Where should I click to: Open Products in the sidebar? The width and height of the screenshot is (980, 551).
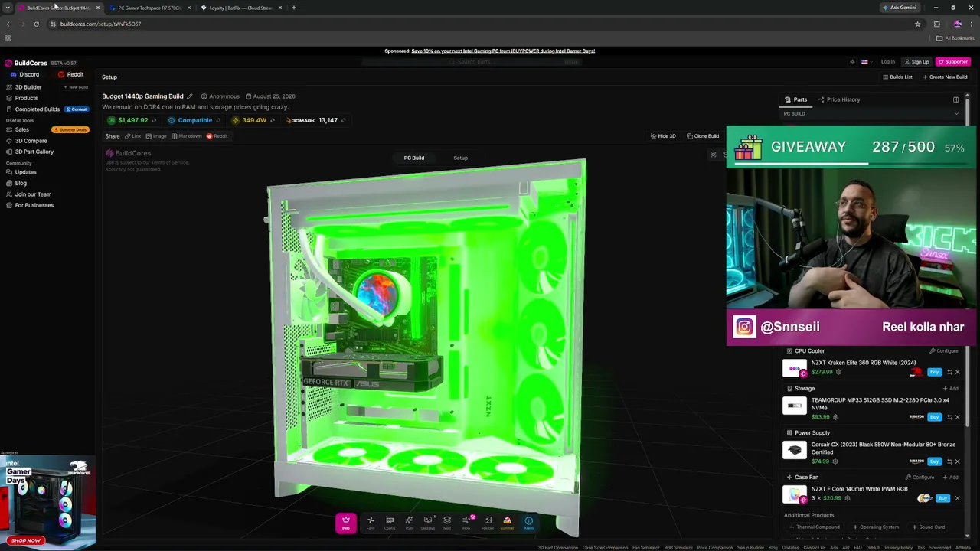coord(21,98)
